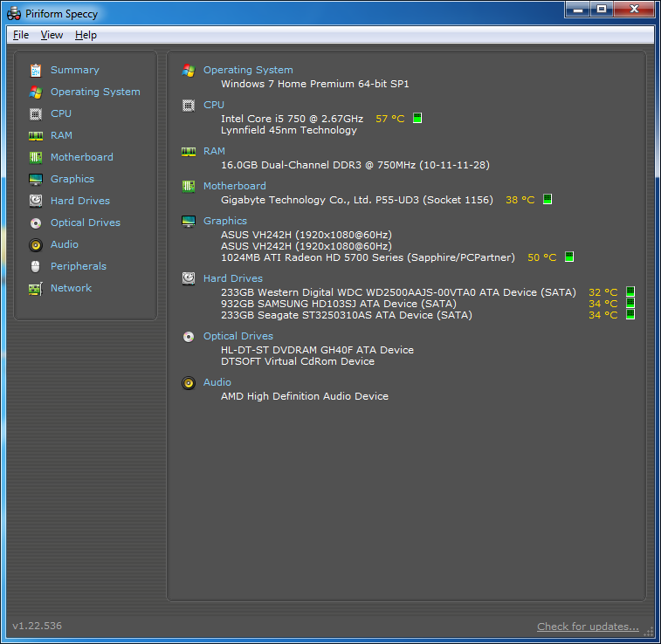Select Audio section label in sidebar
The width and height of the screenshot is (661, 644).
pos(65,244)
